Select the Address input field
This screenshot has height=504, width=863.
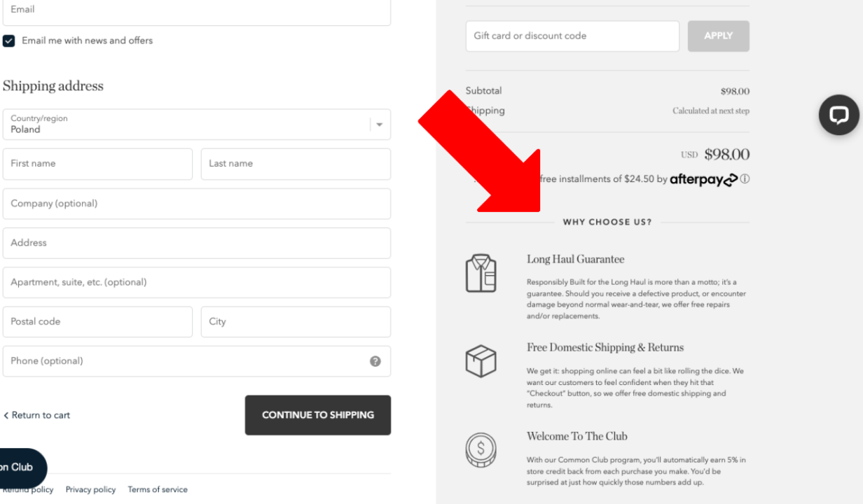pyautogui.click(x=196, y=243)
